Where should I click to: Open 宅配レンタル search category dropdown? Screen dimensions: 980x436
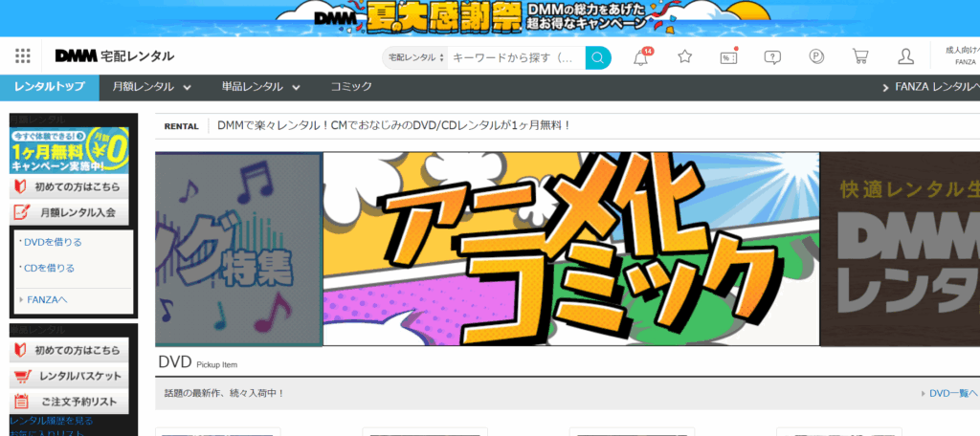pos(415,57)
